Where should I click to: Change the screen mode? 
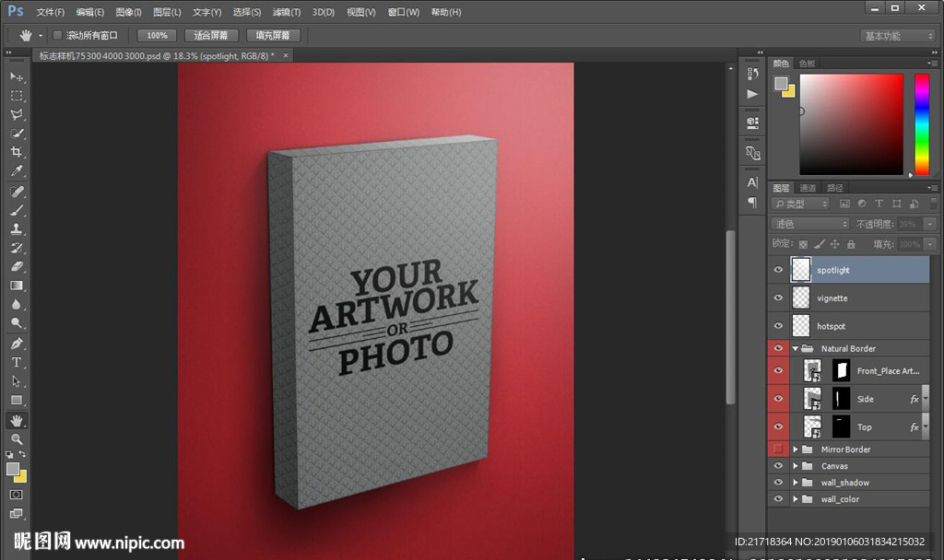[17, 513]
